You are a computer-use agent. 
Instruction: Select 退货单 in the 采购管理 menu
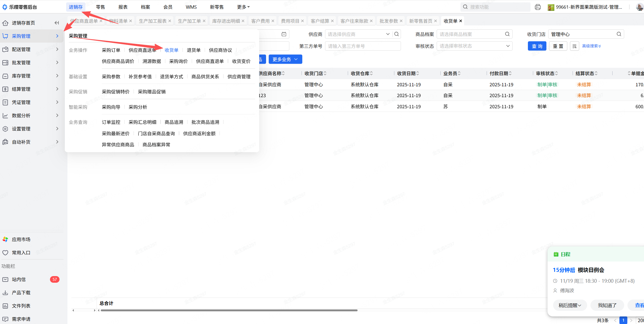[x=194, y=50]
